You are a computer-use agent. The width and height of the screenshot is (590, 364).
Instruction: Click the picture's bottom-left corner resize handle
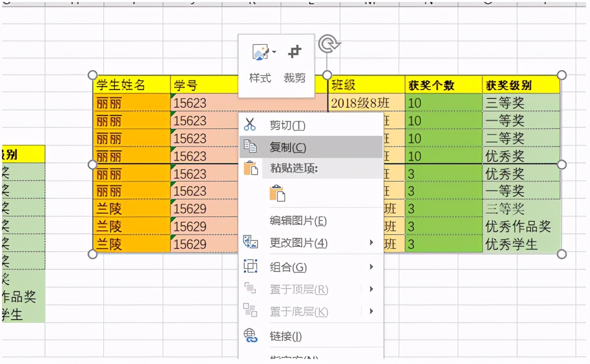tap(93, 254)
